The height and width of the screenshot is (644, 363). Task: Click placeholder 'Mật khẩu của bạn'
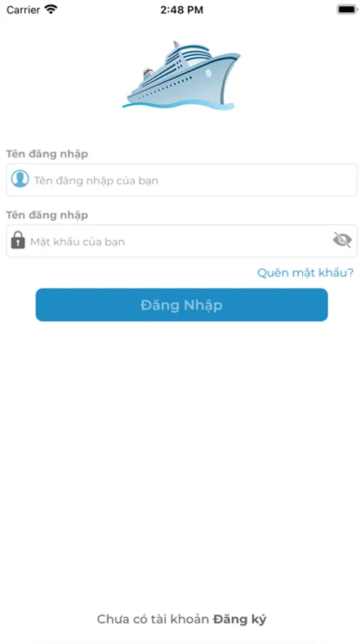click(77, 242)
